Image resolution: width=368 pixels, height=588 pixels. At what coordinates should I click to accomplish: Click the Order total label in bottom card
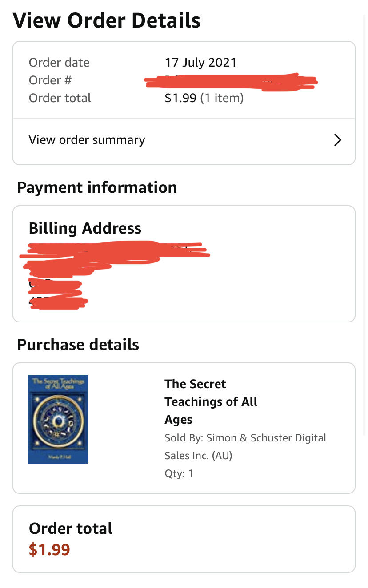pos(70,528)
